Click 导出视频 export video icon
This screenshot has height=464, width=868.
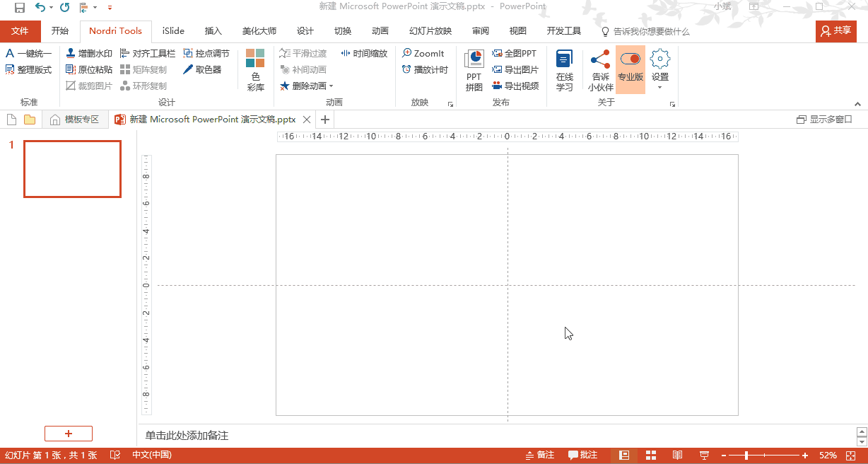click(515, 86)
